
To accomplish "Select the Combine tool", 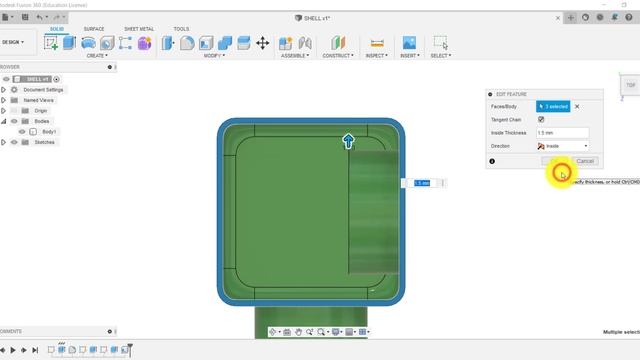I will (x=225, y=43).
